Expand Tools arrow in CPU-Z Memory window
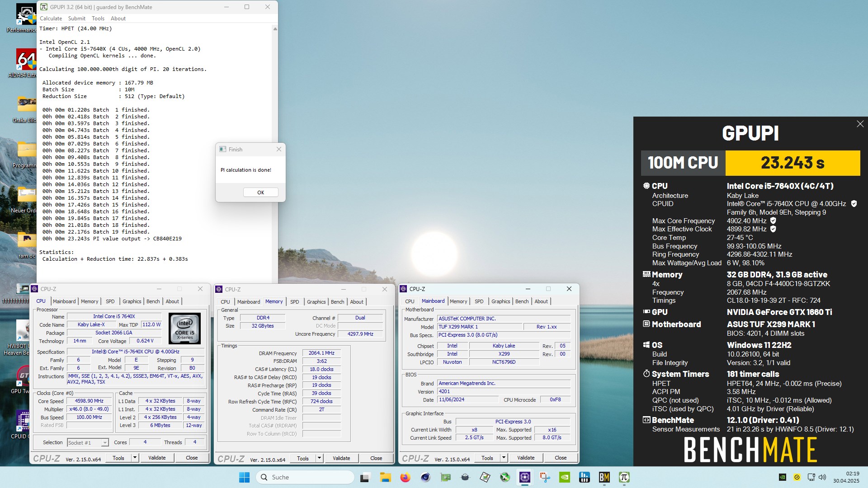868x488 pixels. pos(319,458)
